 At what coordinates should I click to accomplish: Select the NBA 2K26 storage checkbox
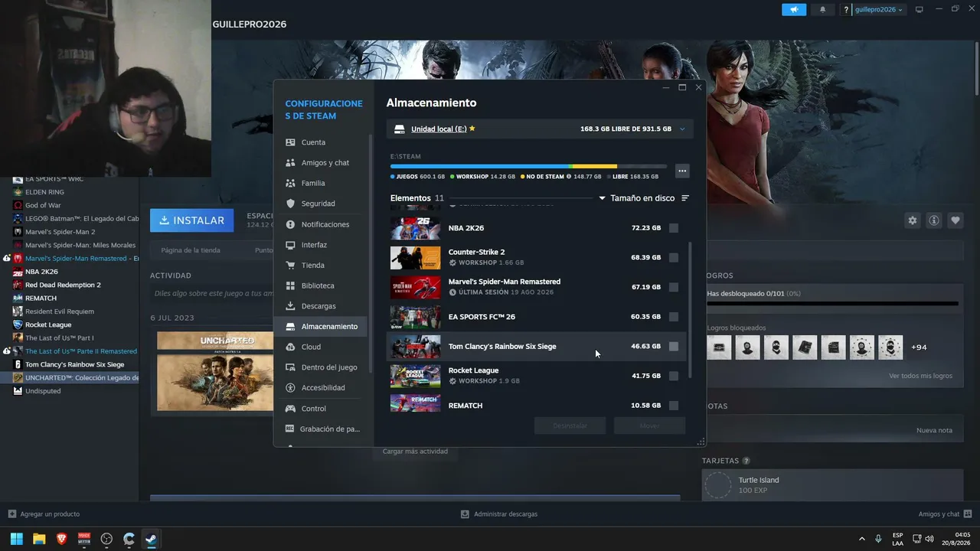tap(674, 228)
